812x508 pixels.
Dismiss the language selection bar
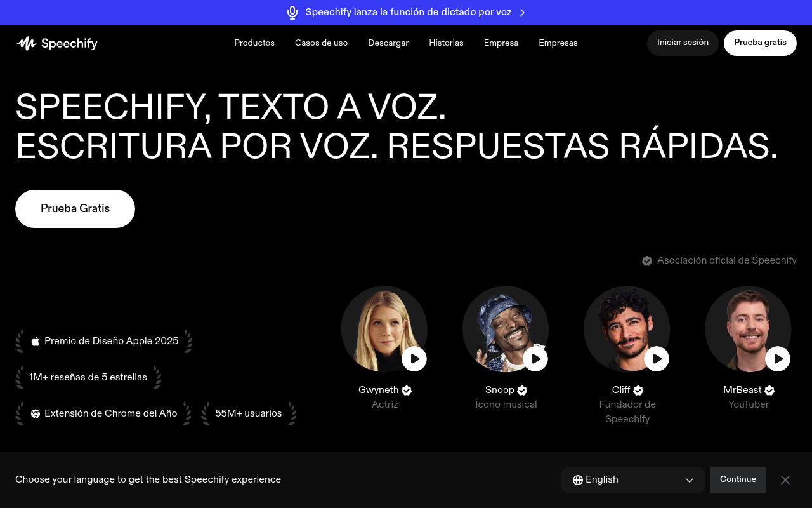[785, 480]
